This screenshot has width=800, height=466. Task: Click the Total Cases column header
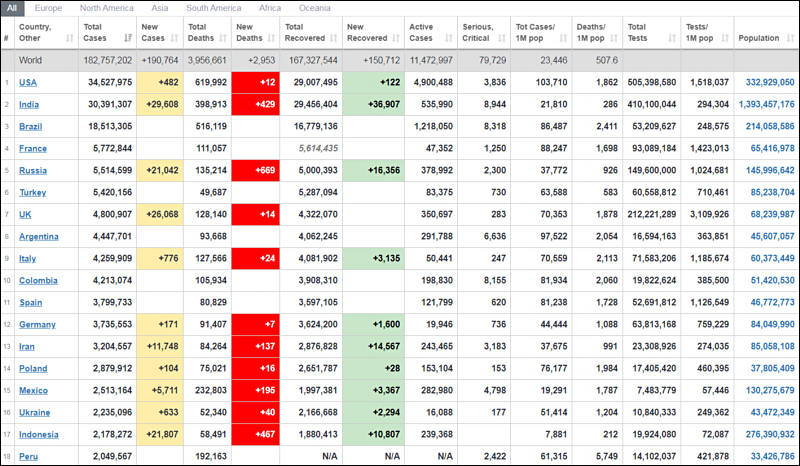107,33
